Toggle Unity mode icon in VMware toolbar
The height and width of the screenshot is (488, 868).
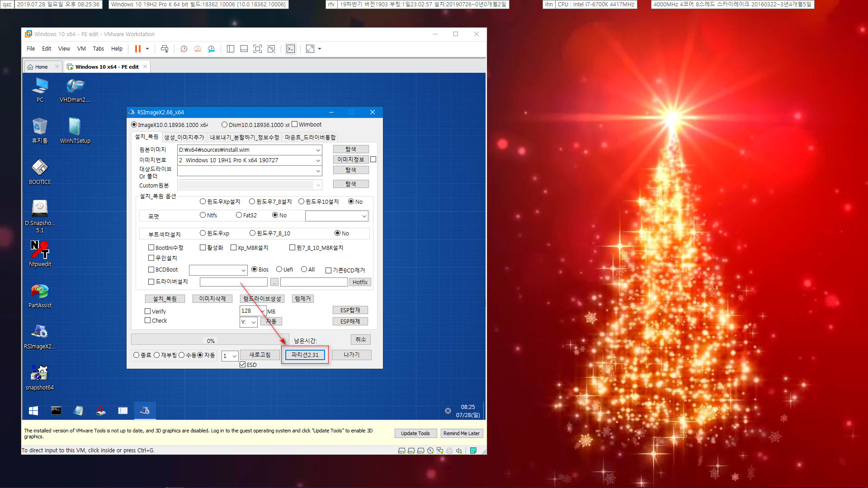(271, 49)
